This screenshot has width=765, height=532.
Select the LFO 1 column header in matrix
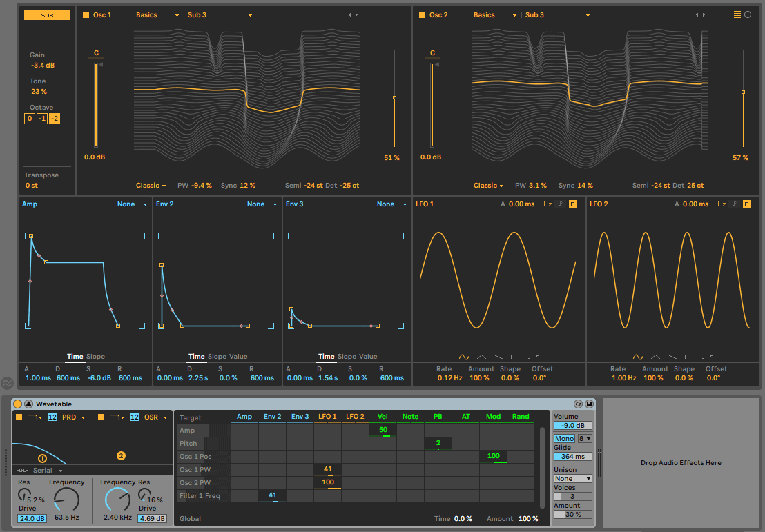(x=327, y=416)
